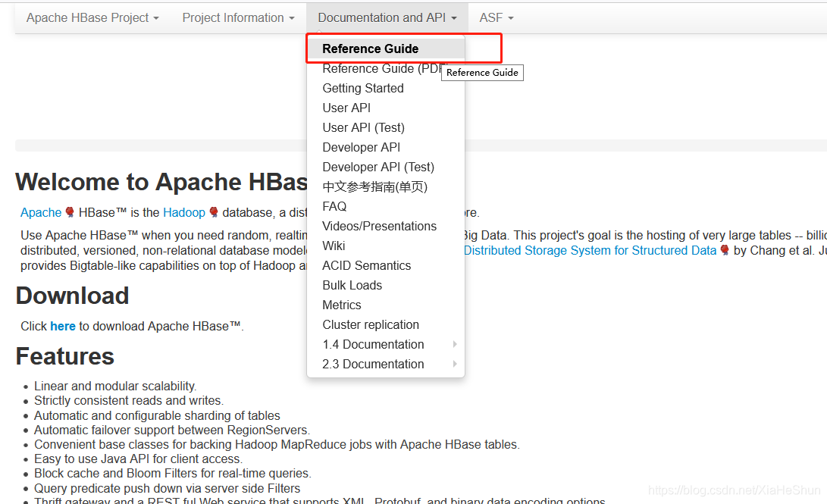Image resolution: width=827 pixels, height=504 pixels.
Task: Click the Features section heading
Action: [x=65, y=356]
